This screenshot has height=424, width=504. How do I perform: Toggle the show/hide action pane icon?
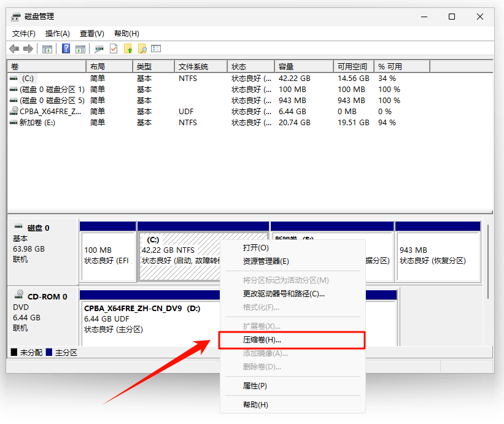(80, 49)
